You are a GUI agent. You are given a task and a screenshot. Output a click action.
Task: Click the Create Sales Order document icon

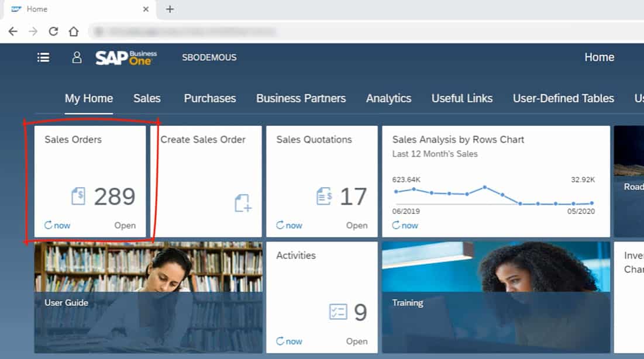(x=243, y=203)
